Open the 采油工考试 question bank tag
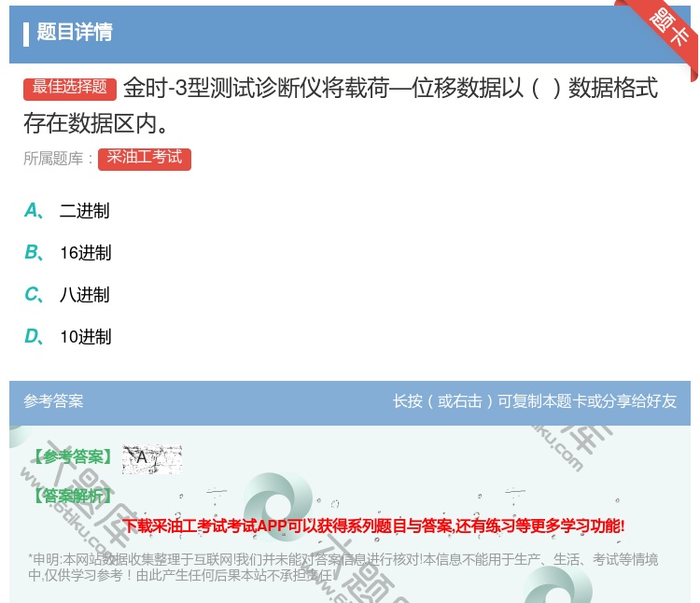700x603 pixels. (x=144, y=159)
